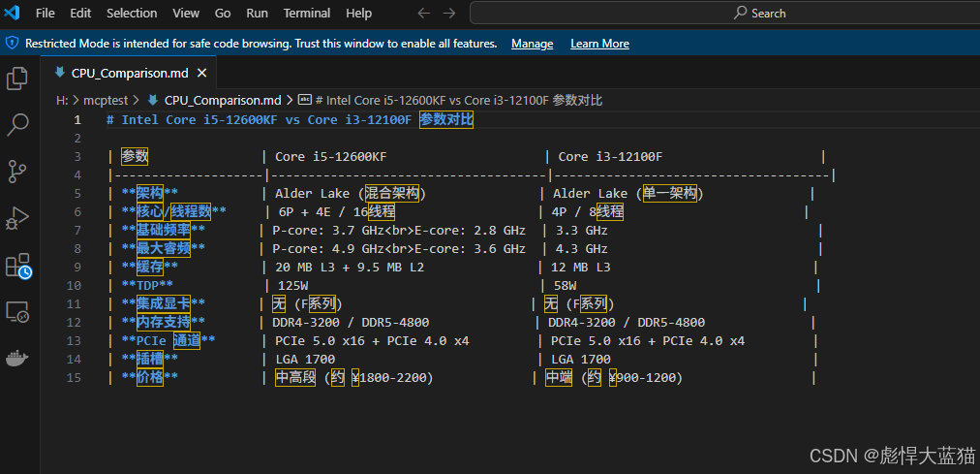Go back using the left arrow
The image size is (980, 474).
[424, 14]
